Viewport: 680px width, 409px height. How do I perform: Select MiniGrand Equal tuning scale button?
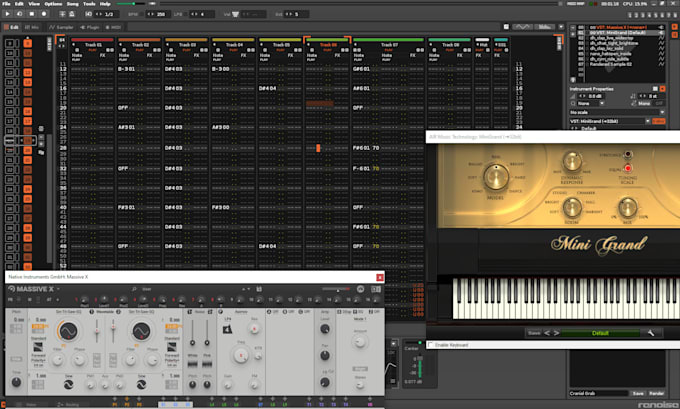coord(628,168)
